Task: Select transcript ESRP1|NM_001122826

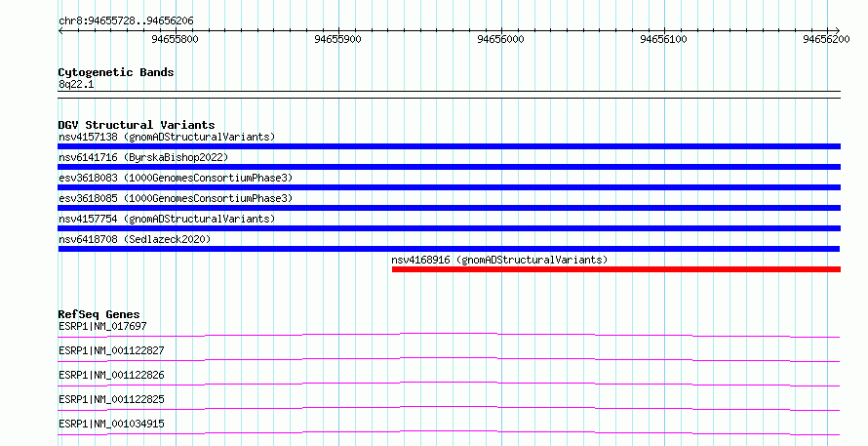Action: (x=111, y=375)
